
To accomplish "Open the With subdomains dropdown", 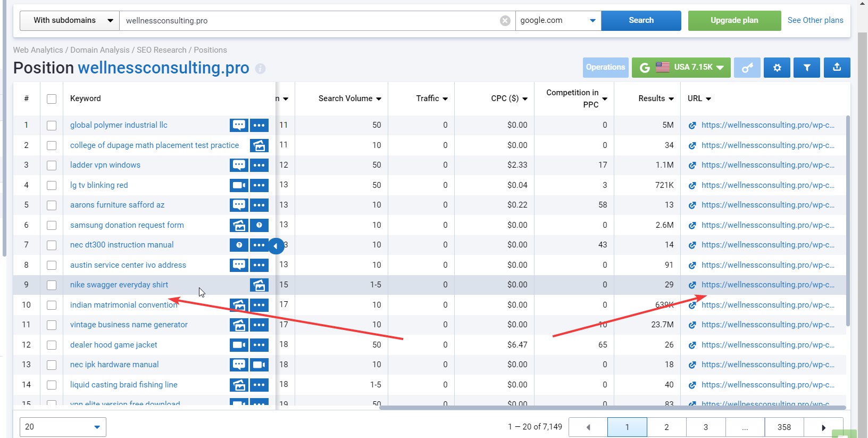I will point(70,20).
